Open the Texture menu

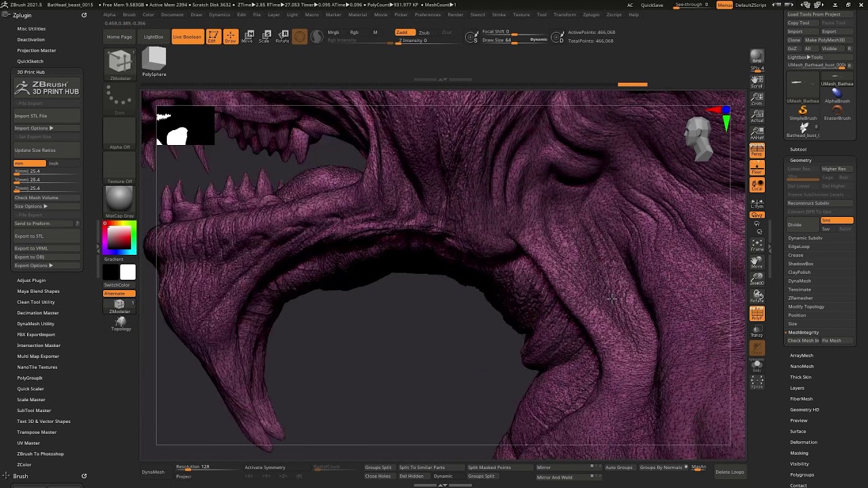click(521, 14)
